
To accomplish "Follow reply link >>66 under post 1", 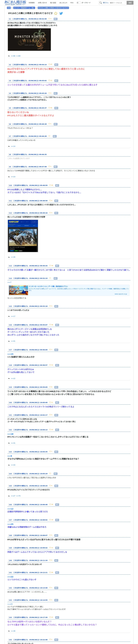I will tap(13, 56).
